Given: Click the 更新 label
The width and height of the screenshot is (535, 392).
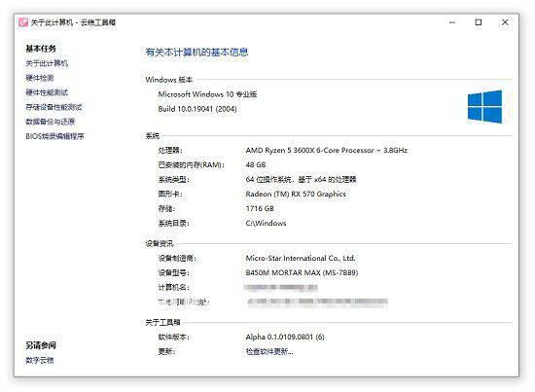Looking at the screenshot, I should pyautogui.click(x=166, y=352).
